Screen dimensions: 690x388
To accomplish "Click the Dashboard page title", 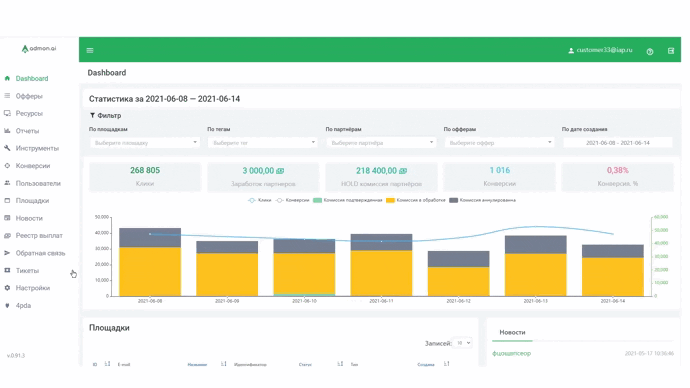I will pos(106,73).
